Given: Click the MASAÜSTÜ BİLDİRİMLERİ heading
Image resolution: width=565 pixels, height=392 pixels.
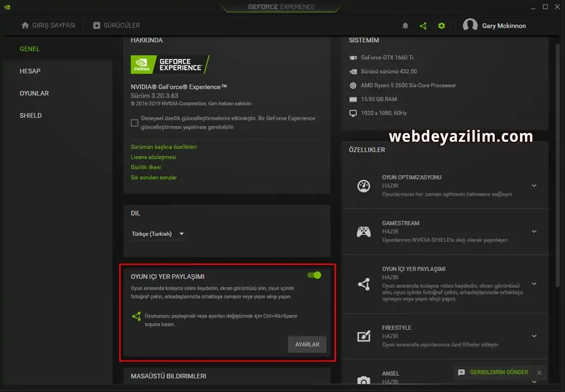Looking at the screenshot, I should (x=168, y=376).
